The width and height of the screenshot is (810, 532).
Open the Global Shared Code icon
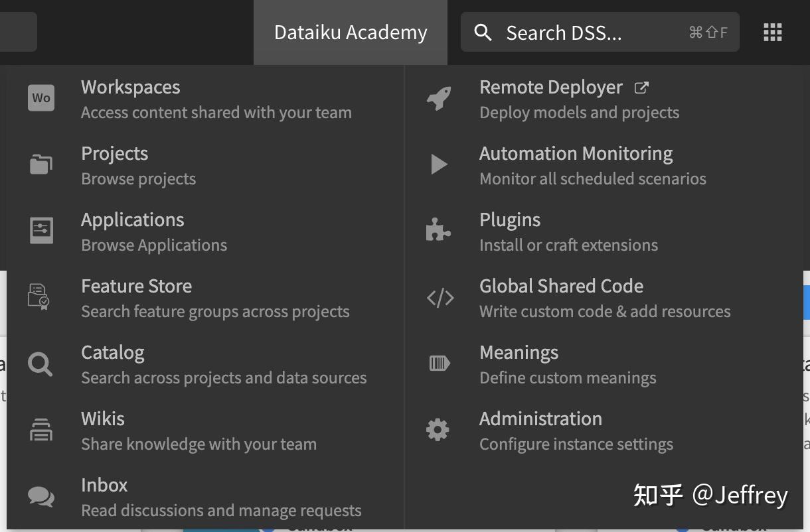coord(438,297)
